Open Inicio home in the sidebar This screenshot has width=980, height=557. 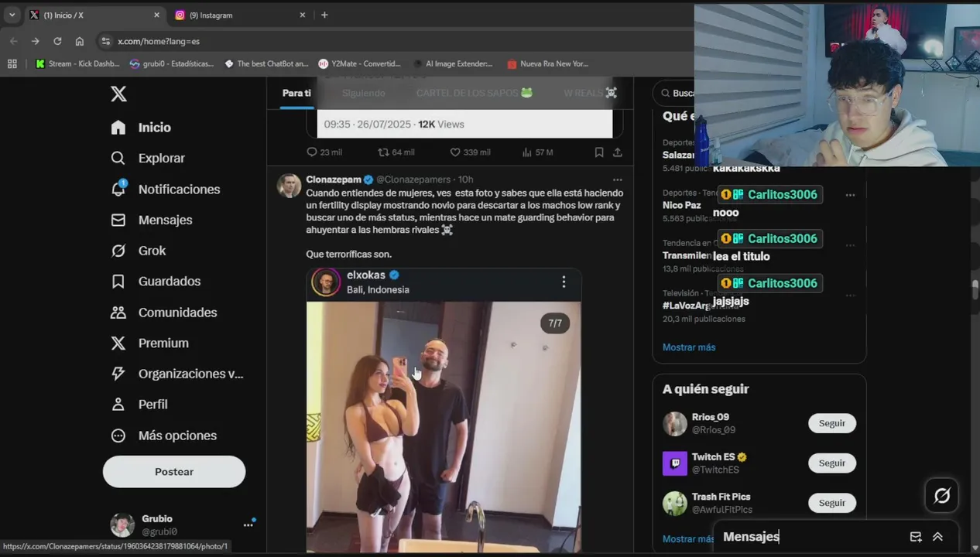tap(141, 128)
